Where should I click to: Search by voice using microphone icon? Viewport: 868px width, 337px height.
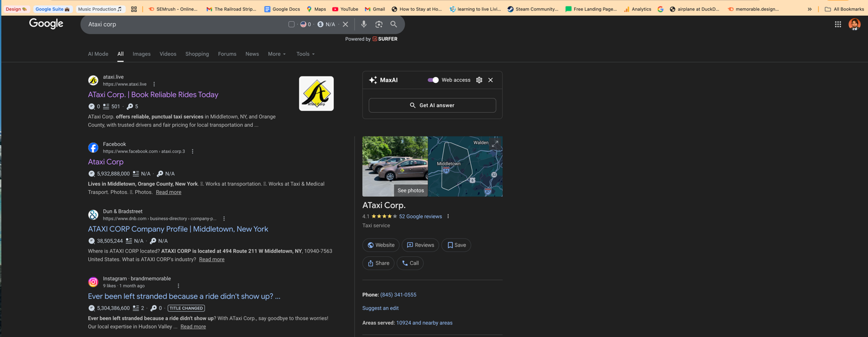click(x=364, y=24)
